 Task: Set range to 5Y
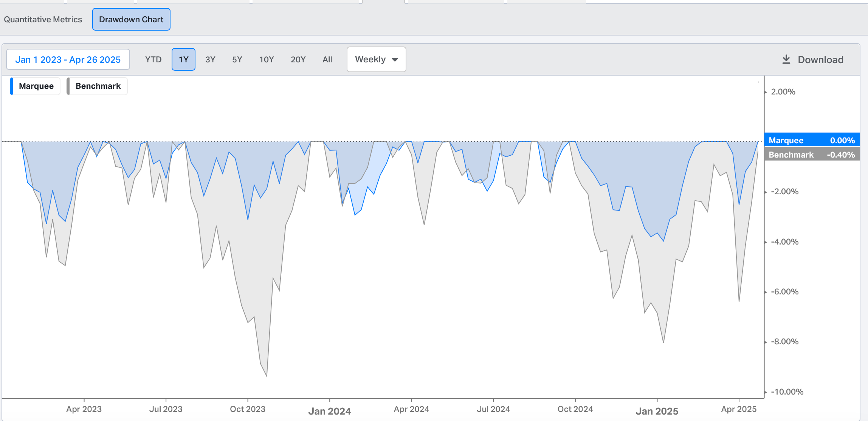click(237, 60)
